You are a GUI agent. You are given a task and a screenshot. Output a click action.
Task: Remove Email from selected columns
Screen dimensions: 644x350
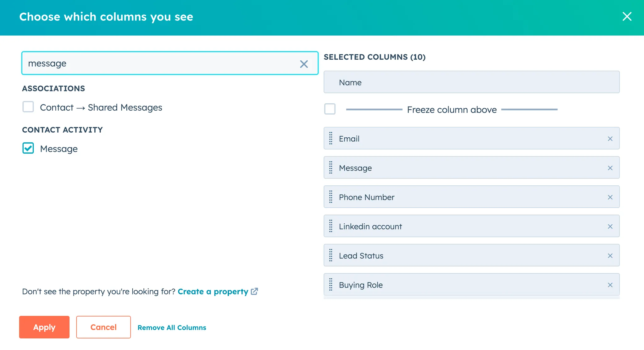click(610, 139)
